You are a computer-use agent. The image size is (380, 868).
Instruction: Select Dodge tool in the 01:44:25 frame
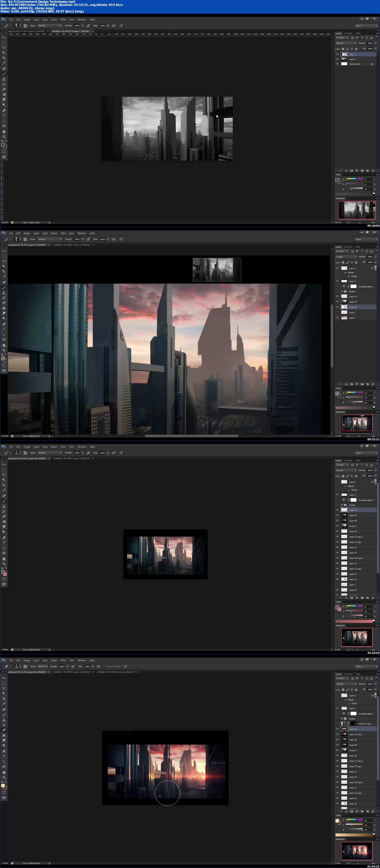(x=4, y=746)
